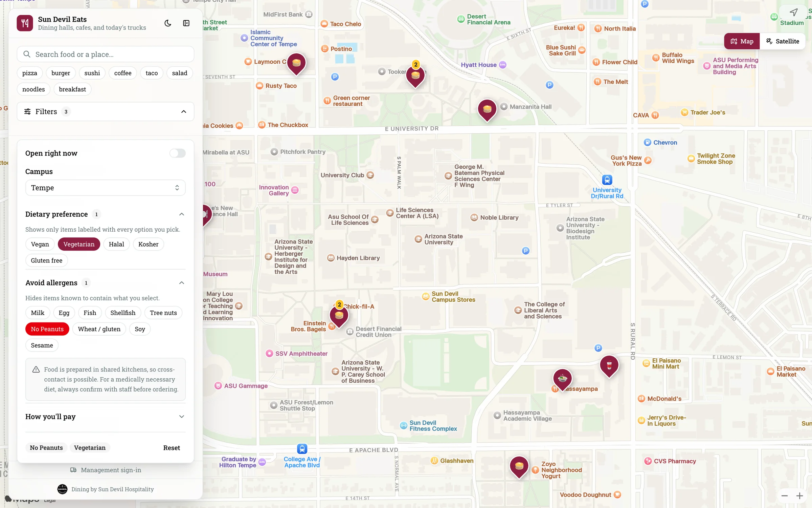The width and height of the screenshot is (812, 508).
Task: Open the Tempe campus dropdown
Action: coord(106,188)
